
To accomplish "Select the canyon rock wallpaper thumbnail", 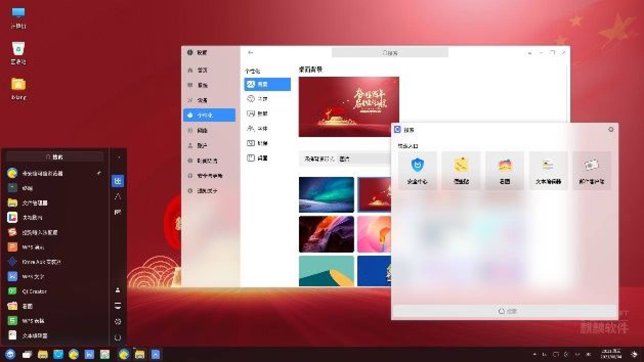I will point(326,234).
